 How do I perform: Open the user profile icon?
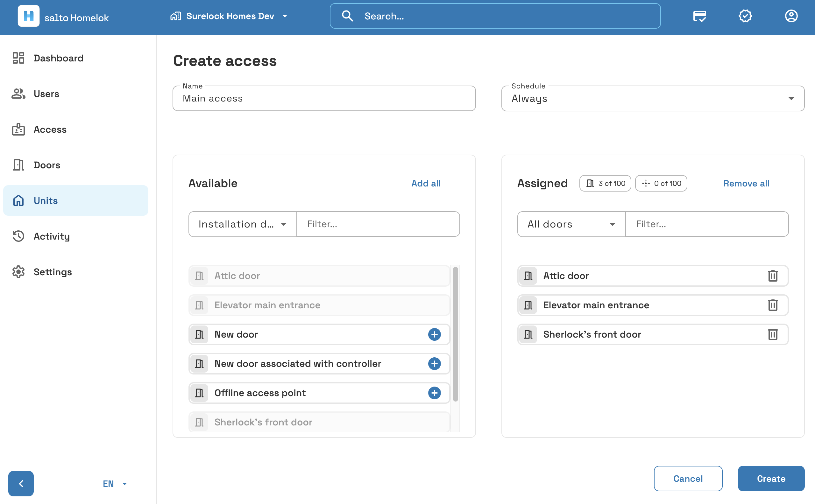(x=791, y=16)
